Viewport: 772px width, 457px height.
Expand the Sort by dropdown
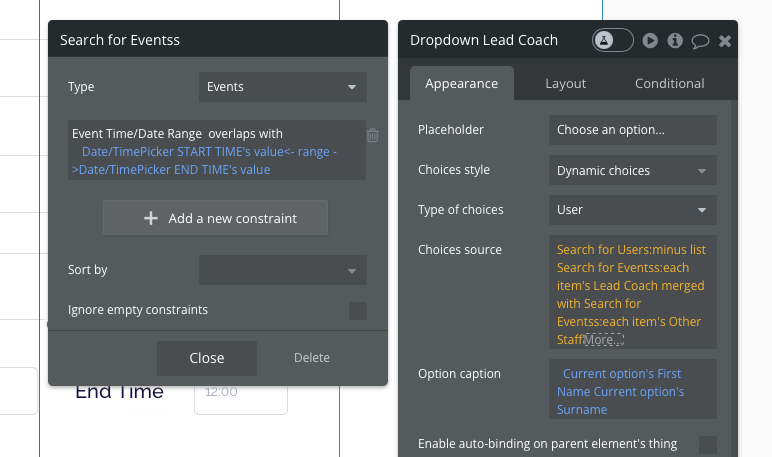[283, 270]
